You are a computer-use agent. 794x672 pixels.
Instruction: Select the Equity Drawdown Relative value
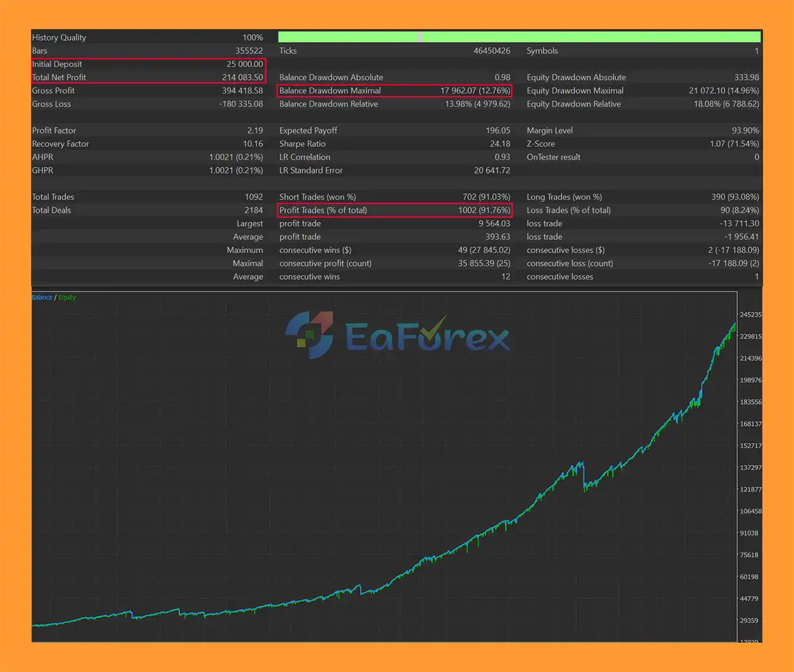[x=726, y=104]
